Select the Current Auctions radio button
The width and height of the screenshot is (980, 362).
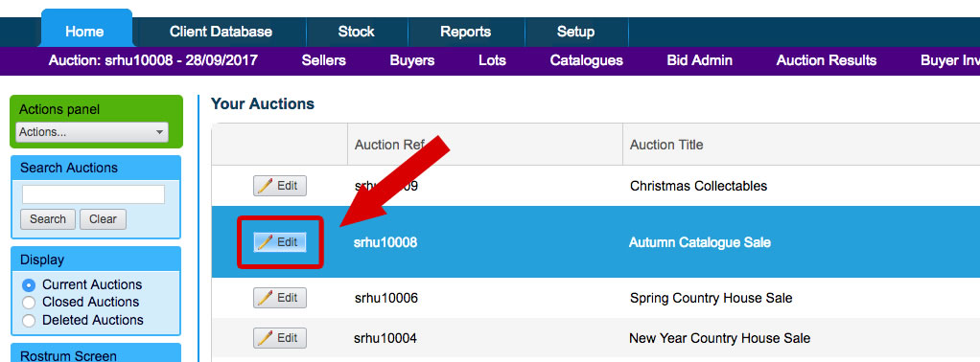coord(29,285)
